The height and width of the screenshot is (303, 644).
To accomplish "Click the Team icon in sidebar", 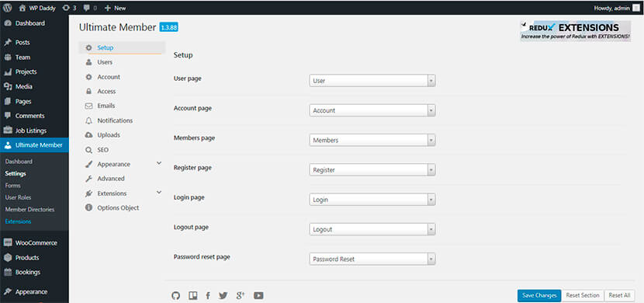I will coord(8,57).
